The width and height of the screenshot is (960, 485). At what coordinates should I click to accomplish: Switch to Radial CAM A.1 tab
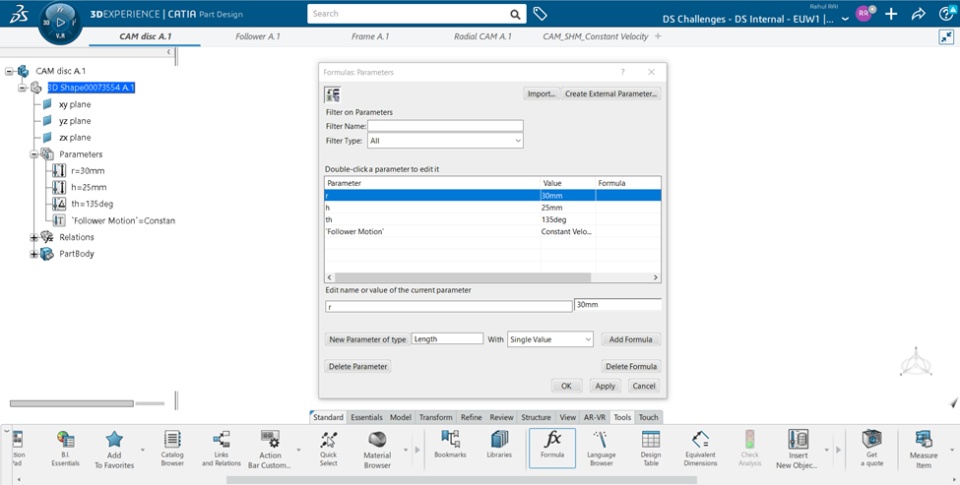pyautogui.click(x=482, y=37)
